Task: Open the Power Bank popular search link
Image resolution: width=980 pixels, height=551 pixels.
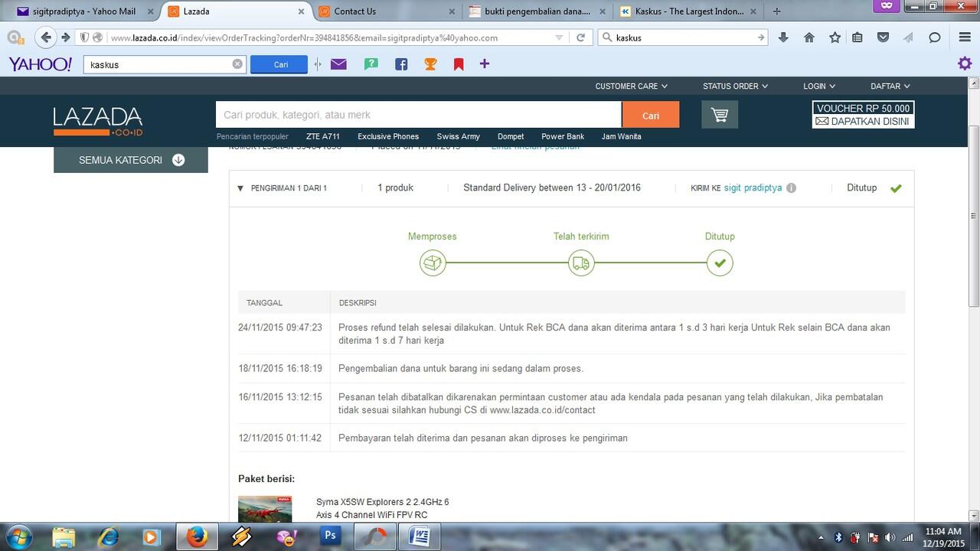Action: 563,136
